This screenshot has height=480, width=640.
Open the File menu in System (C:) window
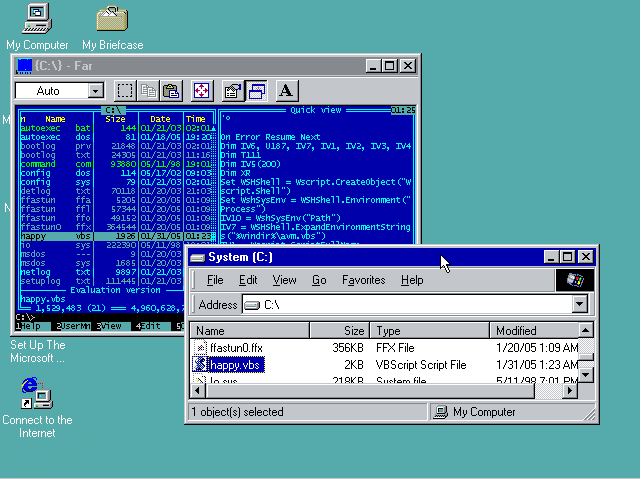215,280
